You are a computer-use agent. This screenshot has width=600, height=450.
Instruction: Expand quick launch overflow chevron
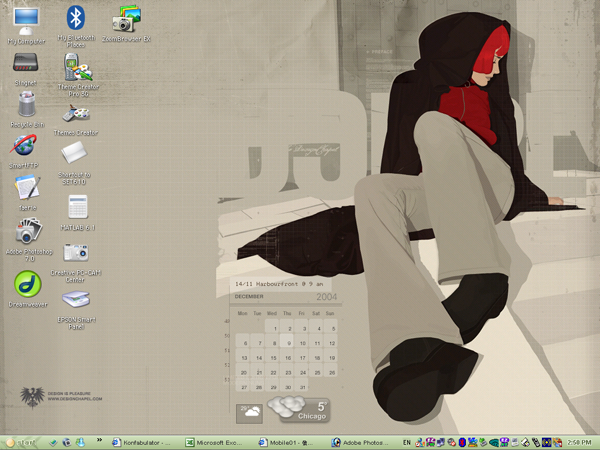tap(99, 440)
